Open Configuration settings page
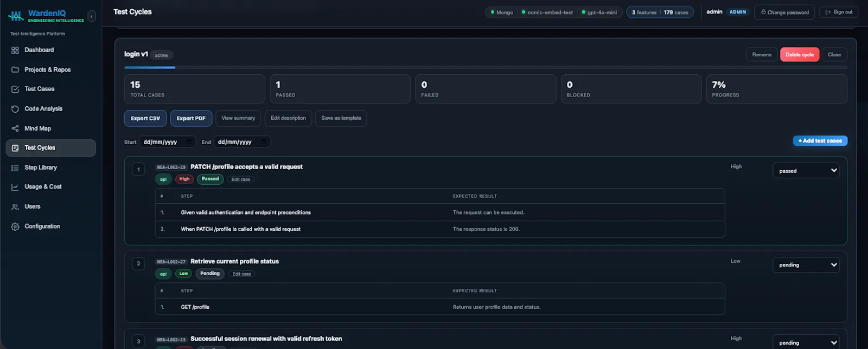This screenshot has height=349, width=868. pyautogui.click(x=51, y=227)
